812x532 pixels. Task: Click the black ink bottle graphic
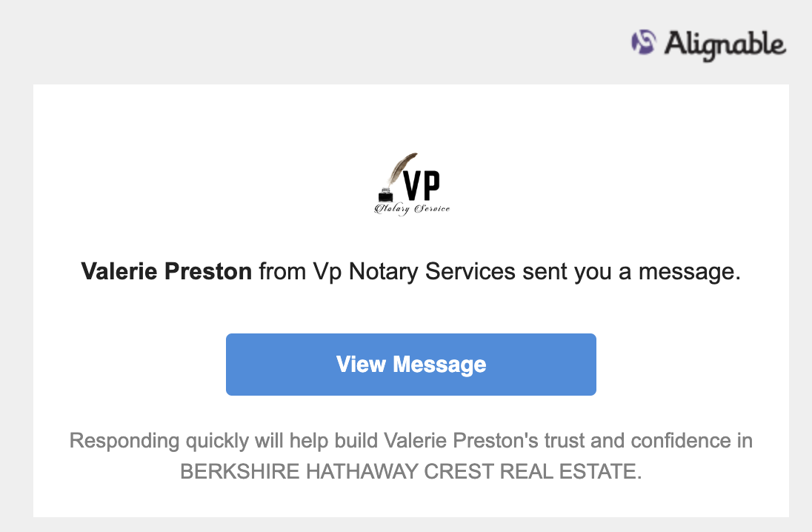tap(386, 196)
